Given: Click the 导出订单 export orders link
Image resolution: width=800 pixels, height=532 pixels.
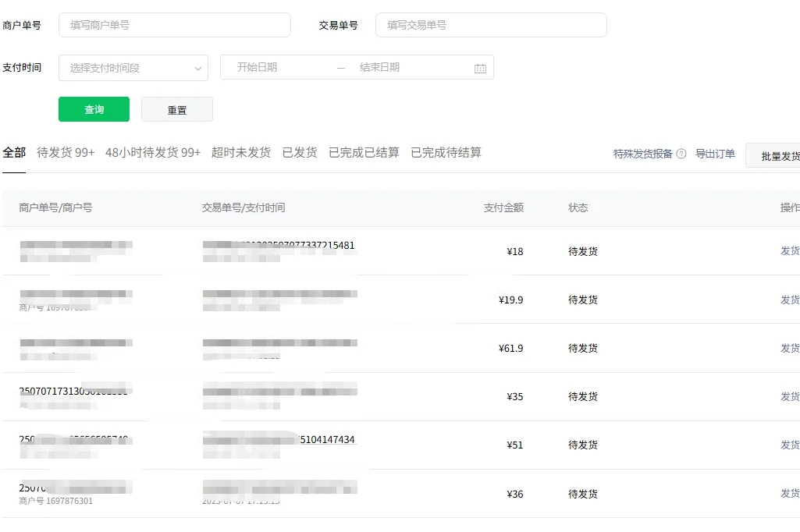Looking at the screenshot, I should tap(715, 154).
